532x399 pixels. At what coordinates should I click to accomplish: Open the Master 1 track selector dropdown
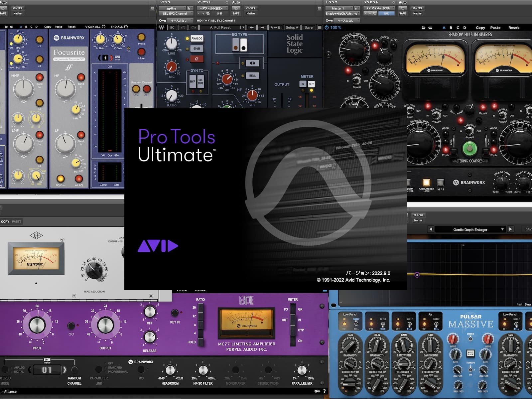point(338,8)
